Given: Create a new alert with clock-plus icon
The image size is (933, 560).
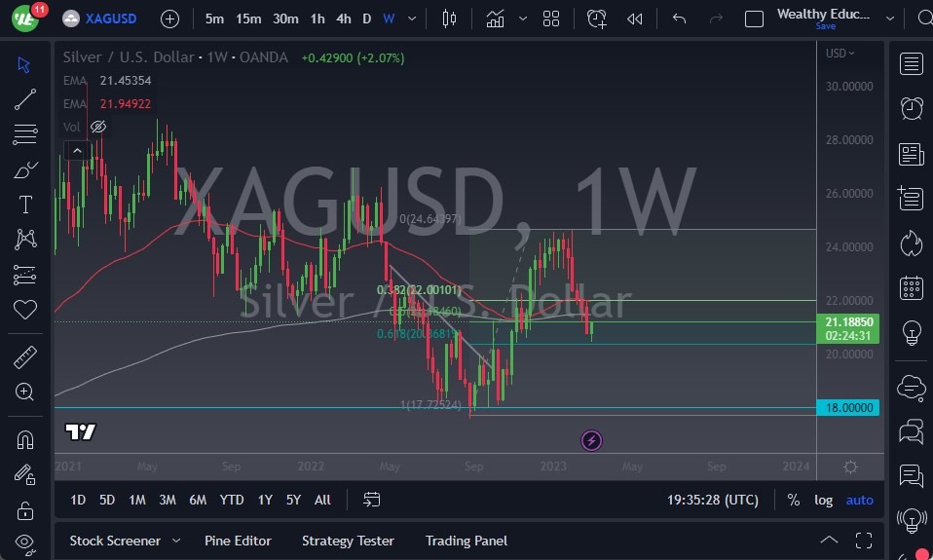Looking at the screenshot, I should (596, 19).
